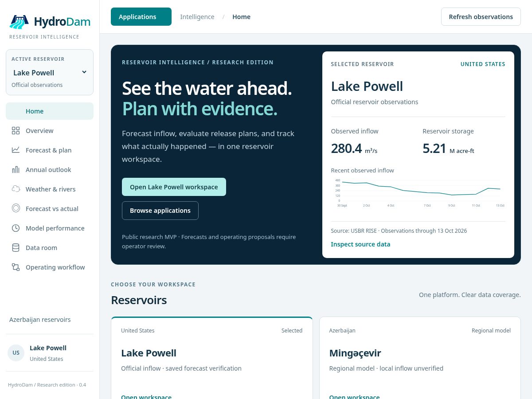Click the 280.4 observed inflow value

pyautogui.click(x=347, y=148)
